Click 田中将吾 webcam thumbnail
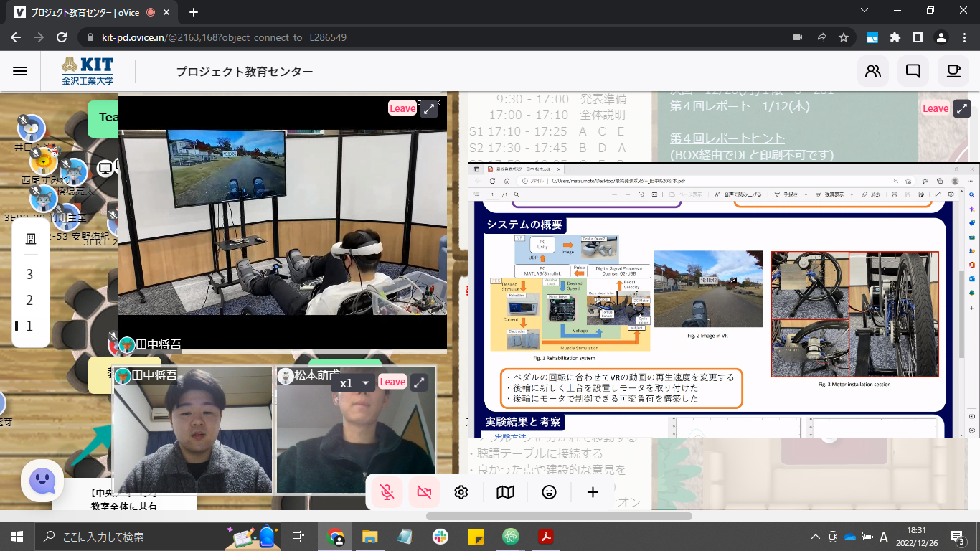 click(x=194, y=430)
